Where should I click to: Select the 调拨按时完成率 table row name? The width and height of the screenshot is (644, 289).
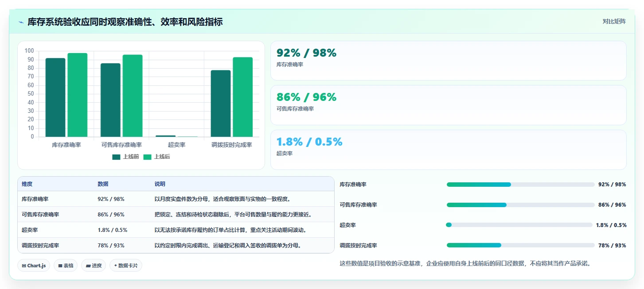40,246
